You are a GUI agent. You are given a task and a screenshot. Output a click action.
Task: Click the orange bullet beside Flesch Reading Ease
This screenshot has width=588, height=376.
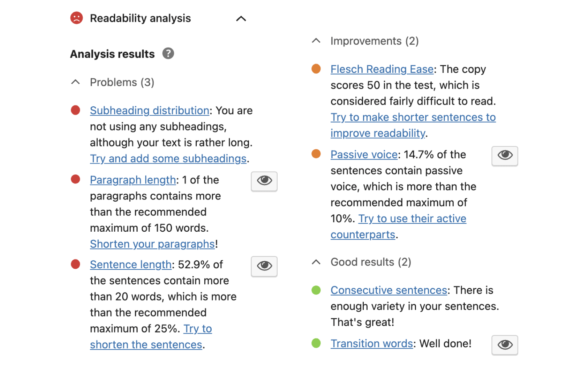(316, 69)
